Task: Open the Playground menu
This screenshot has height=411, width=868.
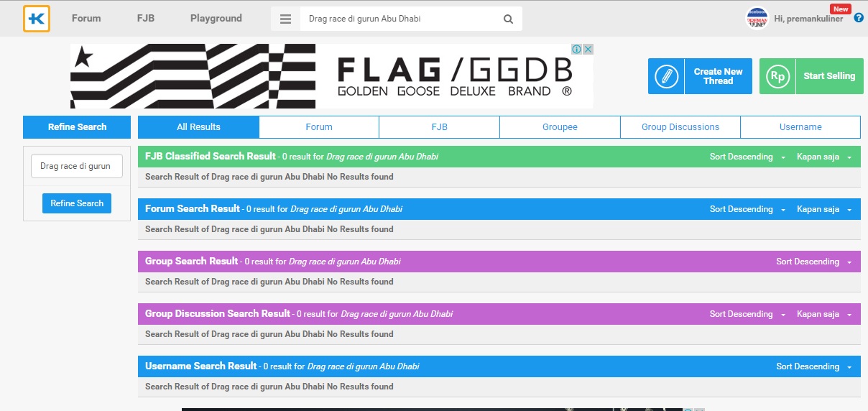Action: [x=216, y=18]
